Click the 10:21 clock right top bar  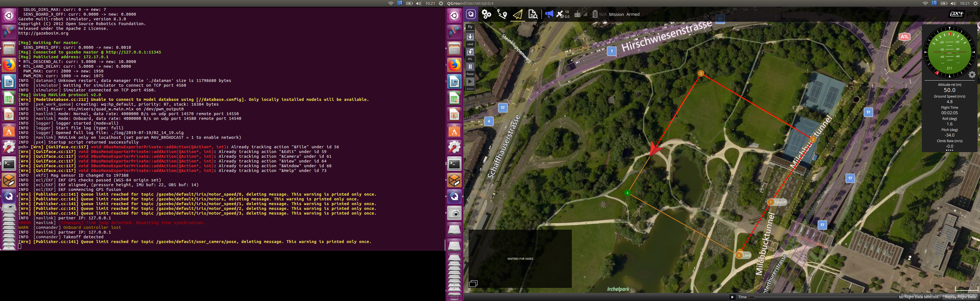[964, 3]
